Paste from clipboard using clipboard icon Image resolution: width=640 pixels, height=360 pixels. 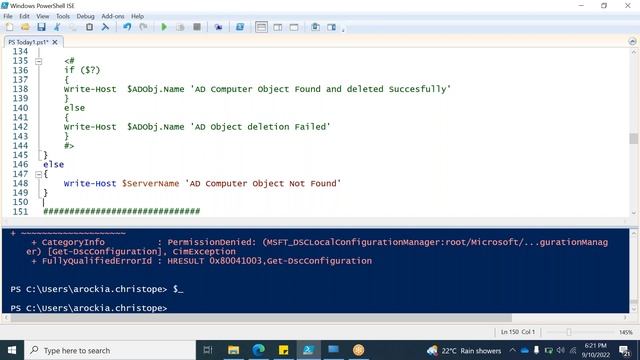[x=89, y=27]
